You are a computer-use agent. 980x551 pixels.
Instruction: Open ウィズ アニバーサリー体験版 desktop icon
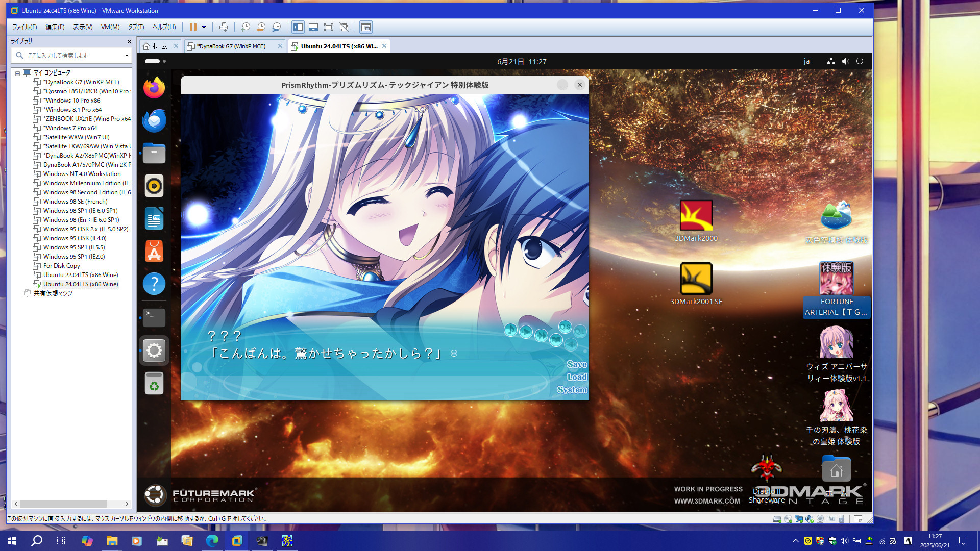[836, 355]
